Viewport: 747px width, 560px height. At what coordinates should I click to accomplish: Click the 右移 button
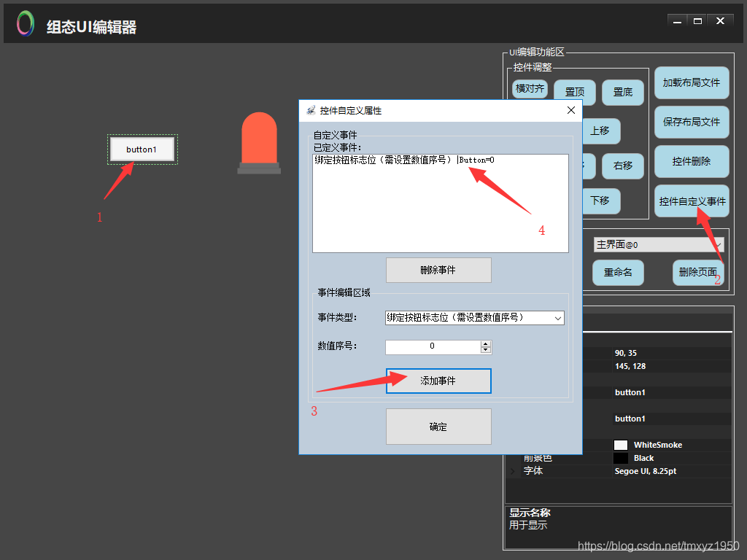click(623, 166)
